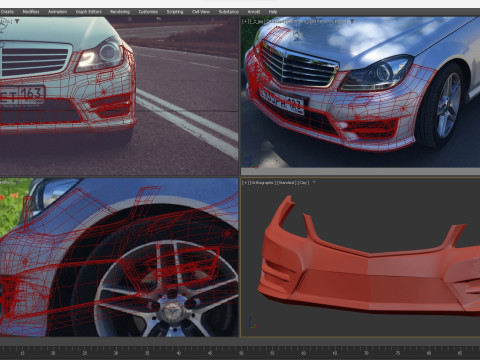This screenshot has height=360, width=480.
Task: Open the Create menu
Action: [x=7, y=12]
